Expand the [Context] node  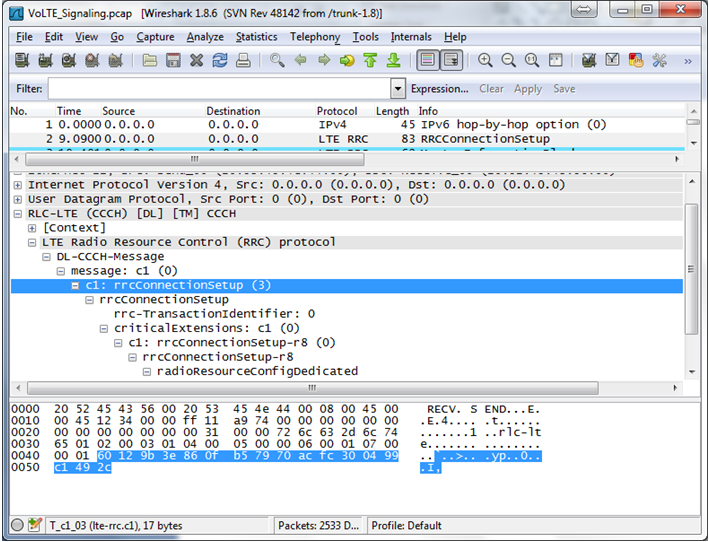coord(32,228)
